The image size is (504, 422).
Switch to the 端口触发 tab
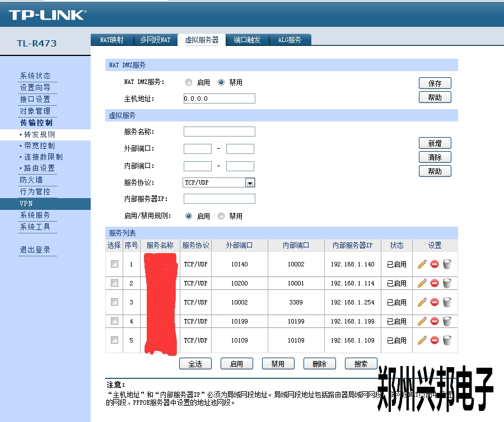[247, 40]
